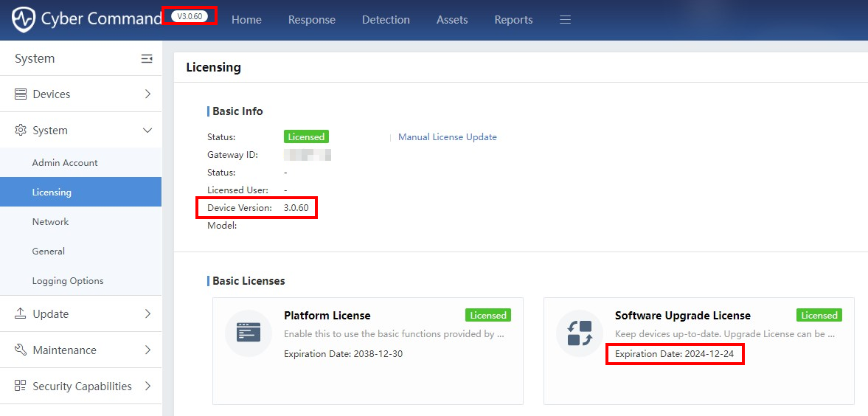
Task: Click the Devices server icon in the sidebar
Action: [21, 94]
